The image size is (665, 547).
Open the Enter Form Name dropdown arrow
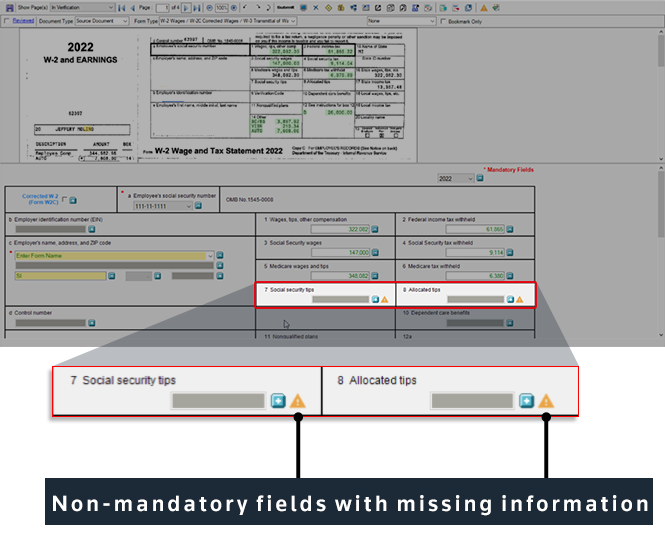pyautogui.click(x=210, y=256)
